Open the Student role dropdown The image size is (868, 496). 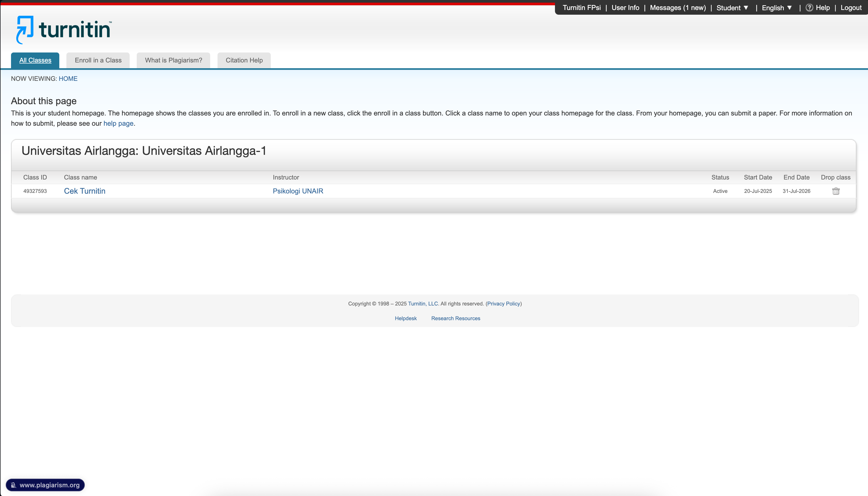click(732, 8)
